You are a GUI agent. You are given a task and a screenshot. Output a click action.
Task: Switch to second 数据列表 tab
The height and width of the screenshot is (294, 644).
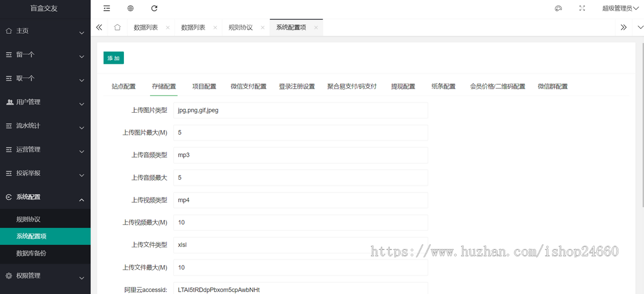193,27
